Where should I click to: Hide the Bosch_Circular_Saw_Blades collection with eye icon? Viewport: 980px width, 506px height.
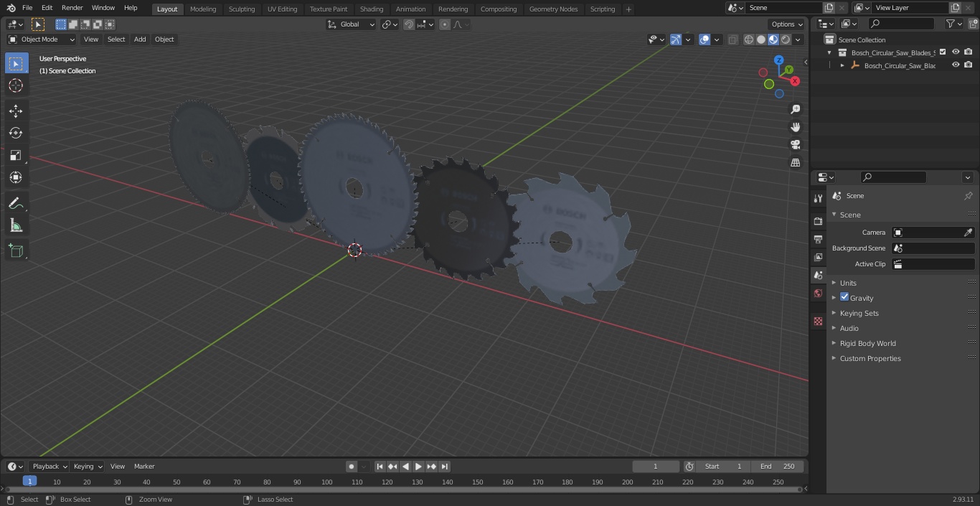point(956,52)
